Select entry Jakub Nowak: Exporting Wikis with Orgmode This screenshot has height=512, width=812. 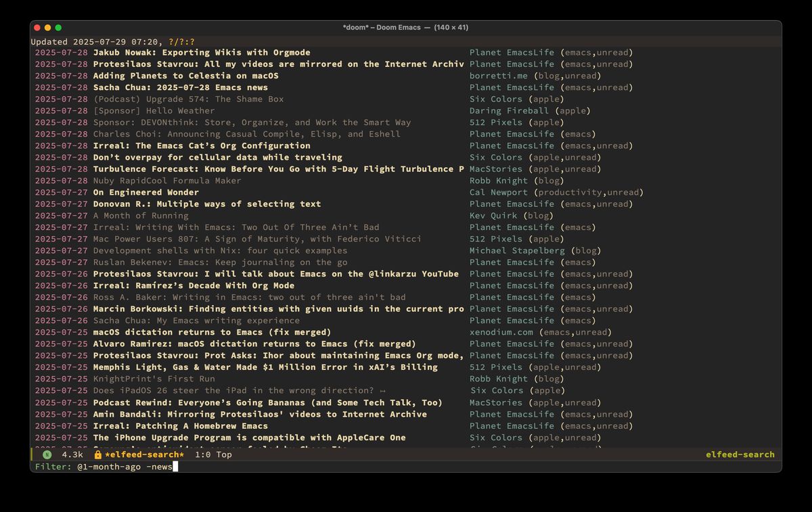[x=202, y=53]
